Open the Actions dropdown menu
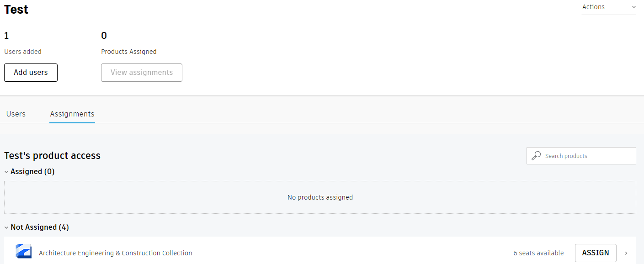The width and height of the screenshot is (644, 264). click(x=608, y=7)
